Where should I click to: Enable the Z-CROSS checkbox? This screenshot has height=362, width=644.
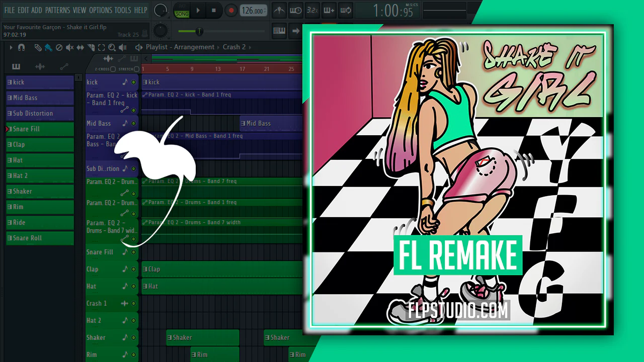[113, 69]
